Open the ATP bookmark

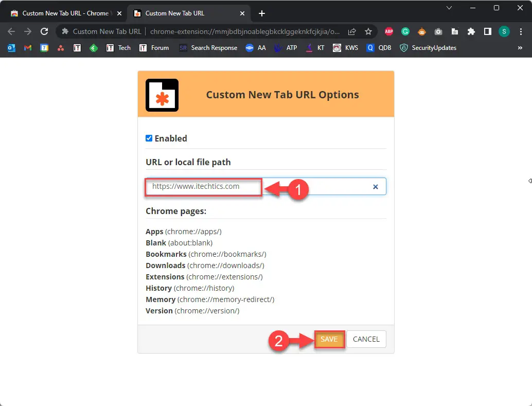[286, 48]
